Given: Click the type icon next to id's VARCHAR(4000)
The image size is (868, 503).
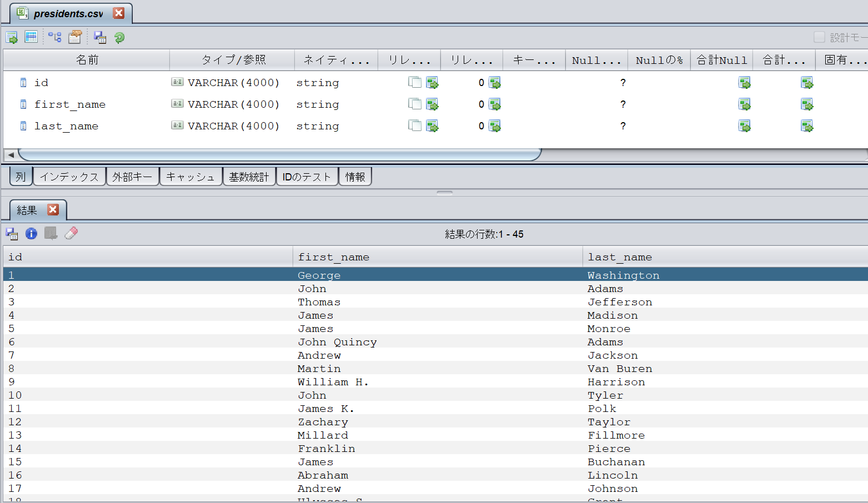Looking at the screenshot, I should click(177, 82).
